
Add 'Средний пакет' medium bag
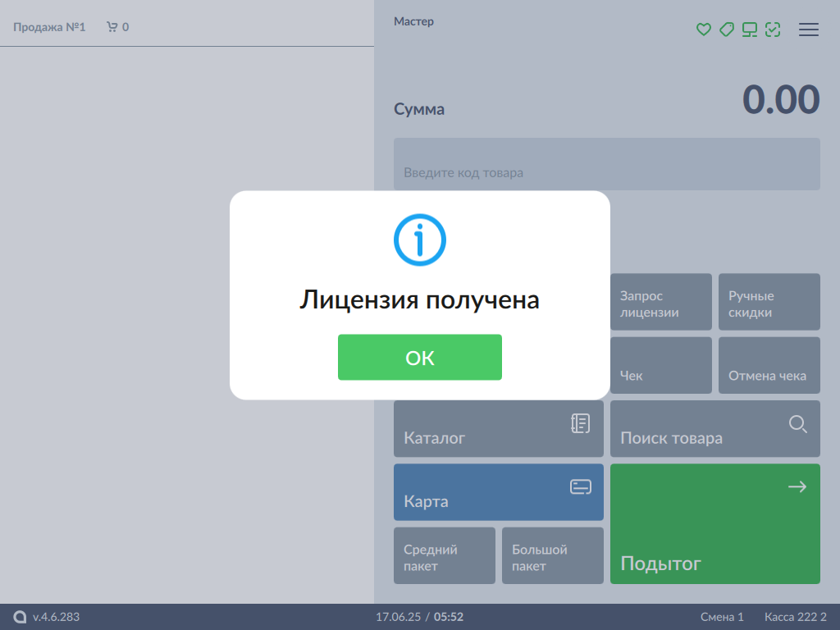coord(444,555)
